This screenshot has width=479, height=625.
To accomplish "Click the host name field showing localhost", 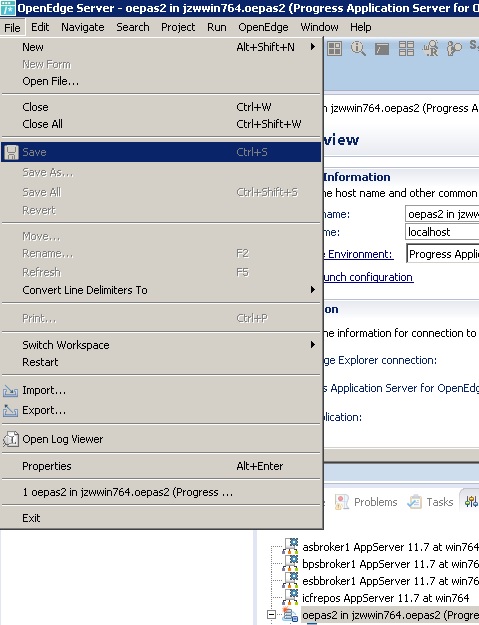I will point(442,232).
